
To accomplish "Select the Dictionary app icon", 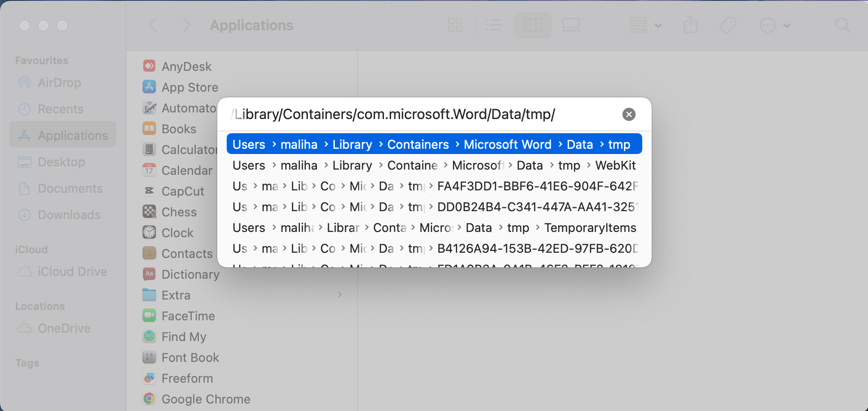I will tap(149, 274).
